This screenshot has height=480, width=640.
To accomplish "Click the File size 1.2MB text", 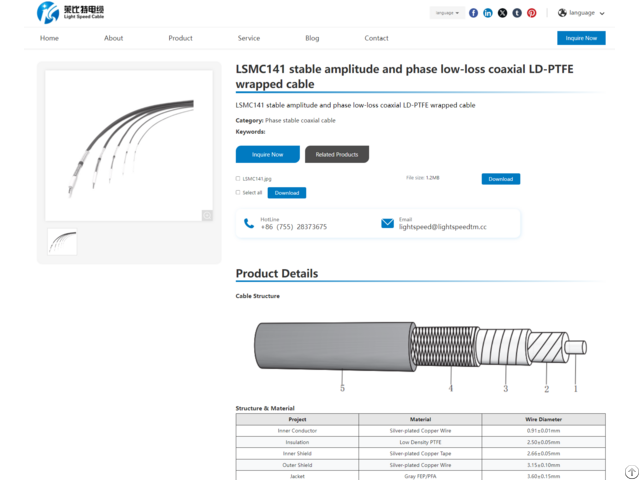I will (423, 178).
